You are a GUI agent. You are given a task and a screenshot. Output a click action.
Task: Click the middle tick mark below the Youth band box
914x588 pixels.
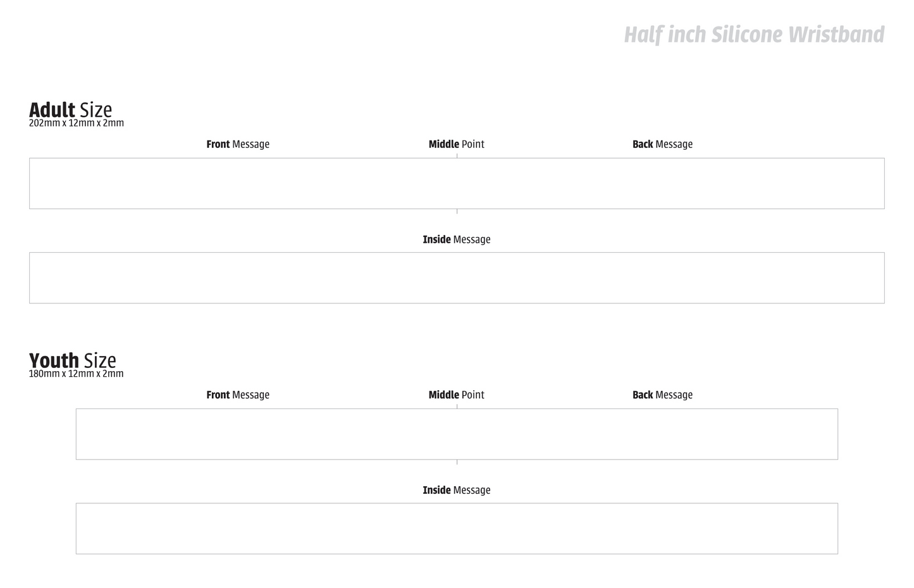click(x=457, y=462)
